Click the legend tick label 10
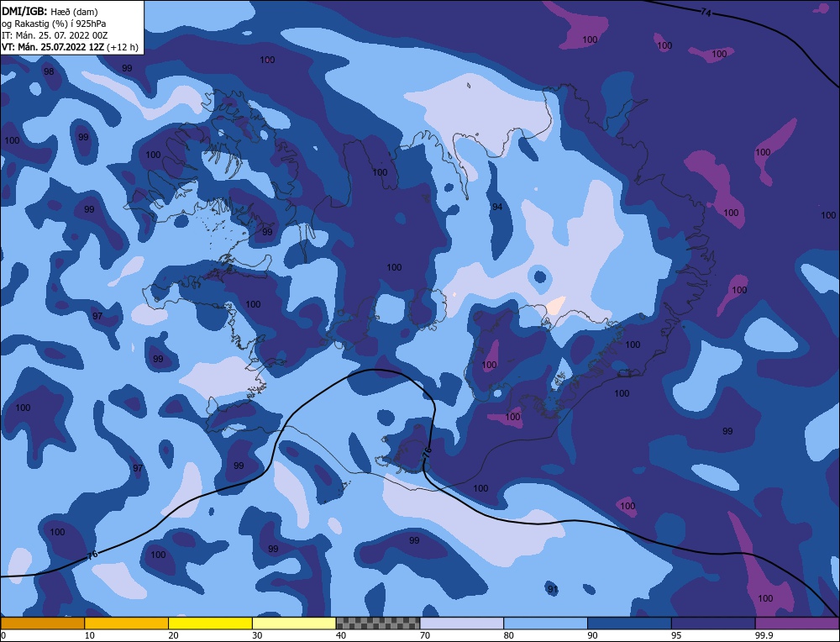840x642 pixels. pyautogui.click(x=90, y=635)
